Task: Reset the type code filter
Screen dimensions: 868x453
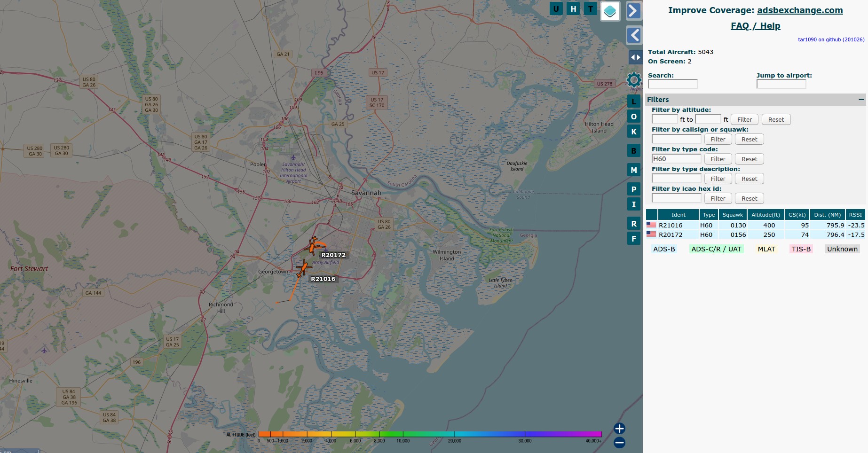Action: 749,159
